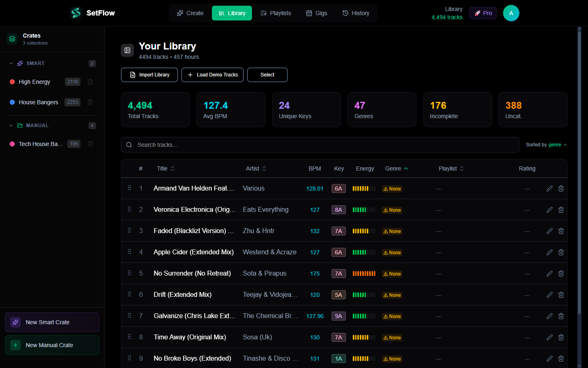Image resolution: width=588 pixels, height=368 pixels.
Task: Open the Gigs view
Action: pyautogui.click(x=317, y=13)
